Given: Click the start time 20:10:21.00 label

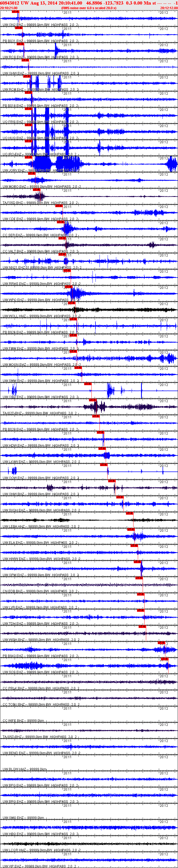Looking at the screenshot, I should point(9,8).
